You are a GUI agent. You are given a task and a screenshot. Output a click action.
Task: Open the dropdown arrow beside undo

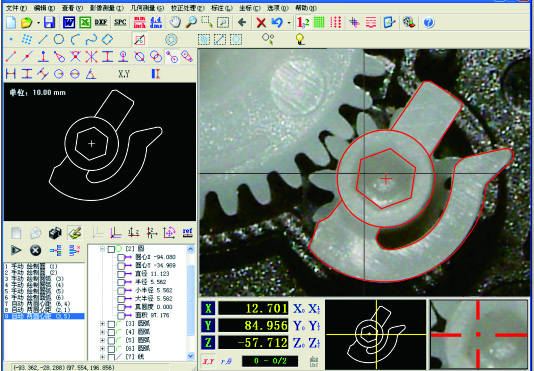(x=289, y=23)
